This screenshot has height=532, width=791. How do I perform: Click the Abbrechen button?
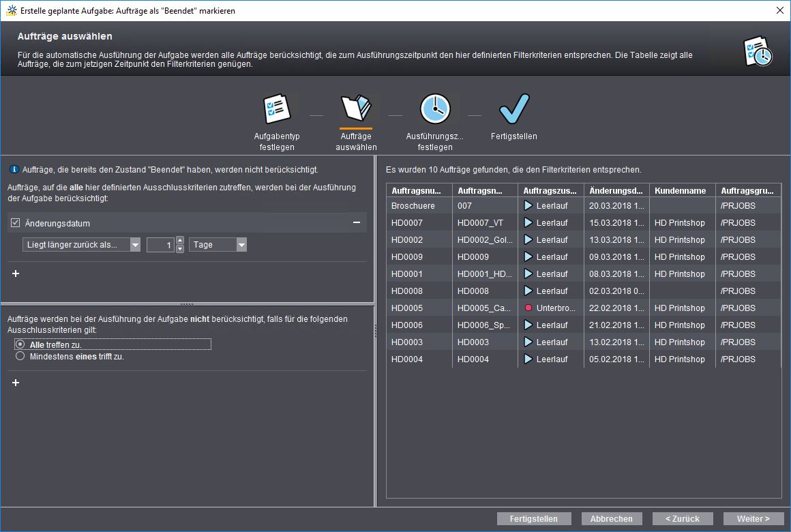[x=612, y=519]
